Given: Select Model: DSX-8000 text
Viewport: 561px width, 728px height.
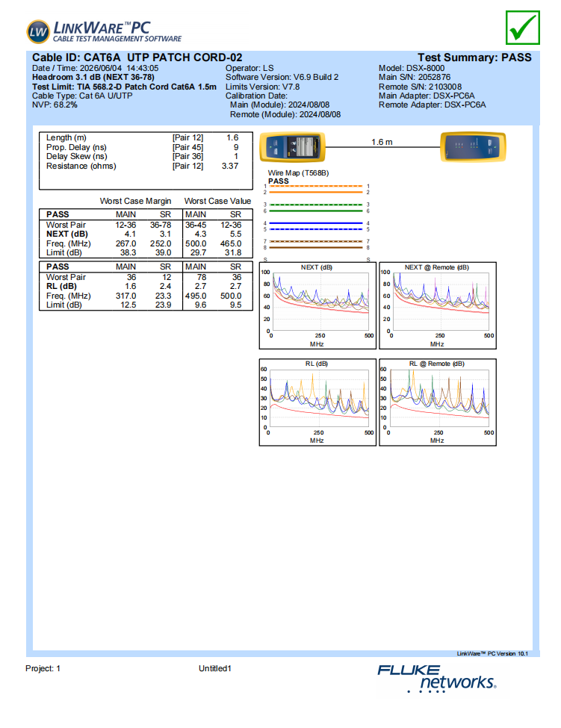Looking at the screenshot, I should click(x=412, y=68).
